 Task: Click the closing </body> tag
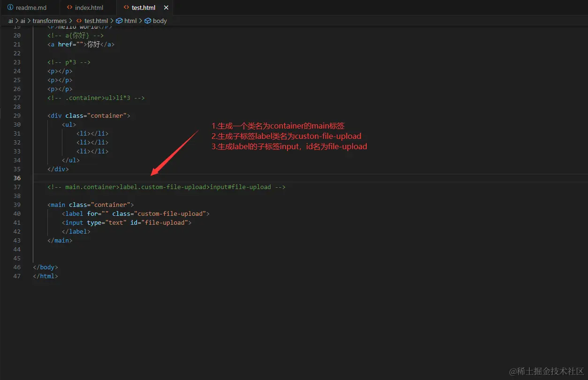pos(45,267)
